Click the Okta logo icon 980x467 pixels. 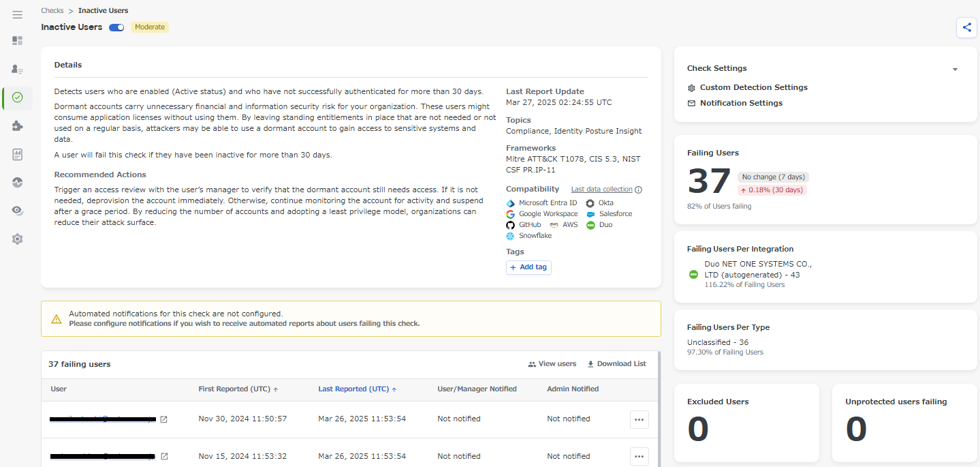[590, 203]
